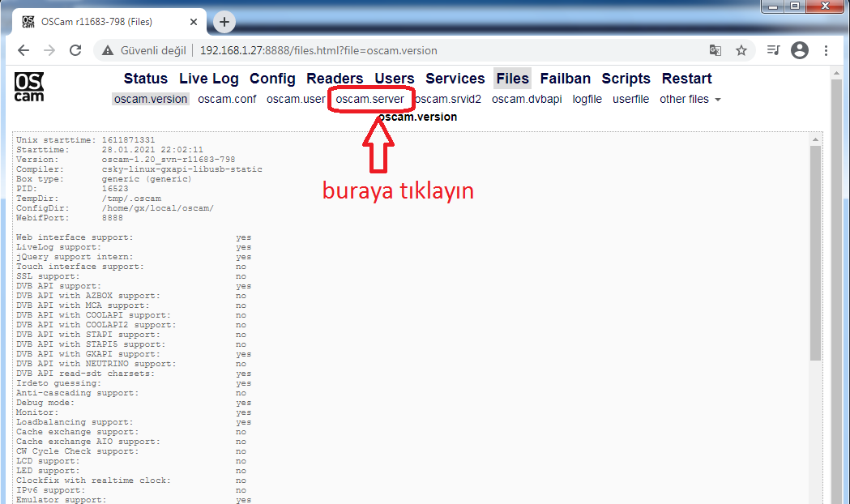The width and height of the screenshot is (850, 504).
Task: Click the OSCam tab favicon
Action: tap(28, 22)
